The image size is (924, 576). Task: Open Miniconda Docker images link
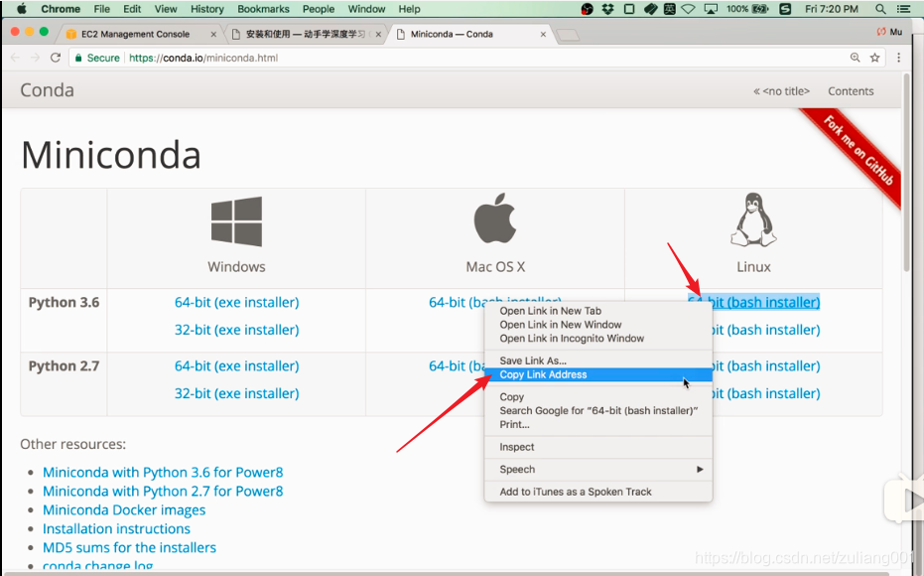tap(124, 510)
